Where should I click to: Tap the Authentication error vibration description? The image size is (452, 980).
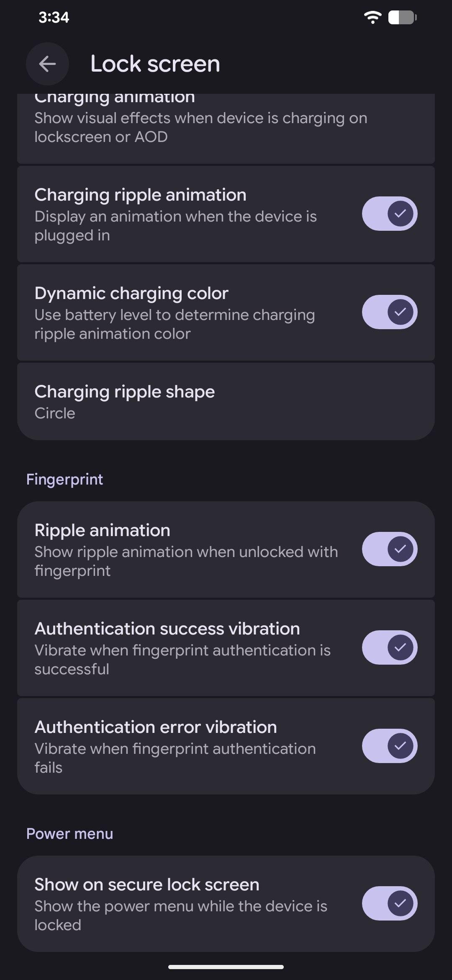click(x=175, y=758)
